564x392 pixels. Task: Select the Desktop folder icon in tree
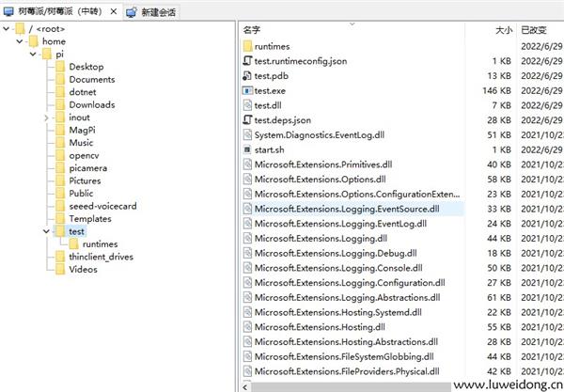59,67
